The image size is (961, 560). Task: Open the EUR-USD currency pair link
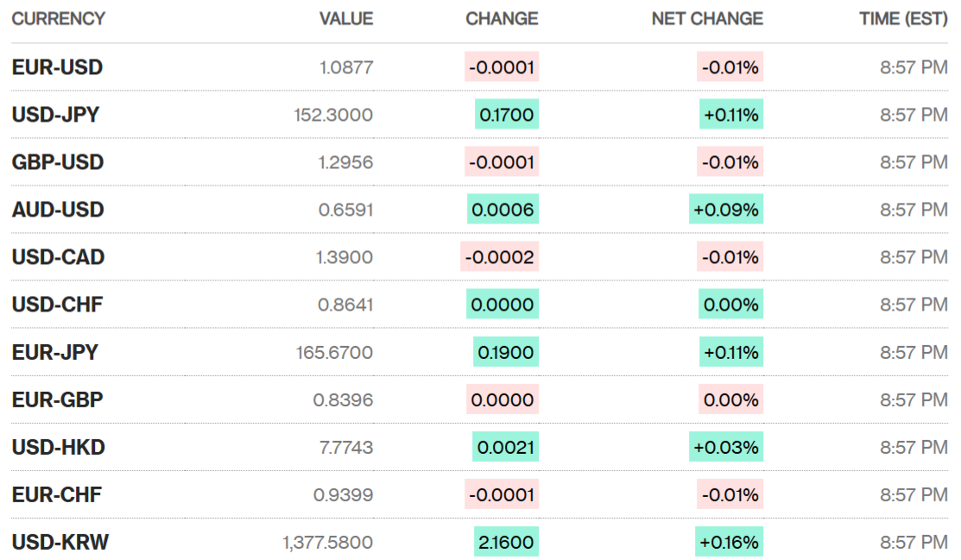[x=57, y=67]
